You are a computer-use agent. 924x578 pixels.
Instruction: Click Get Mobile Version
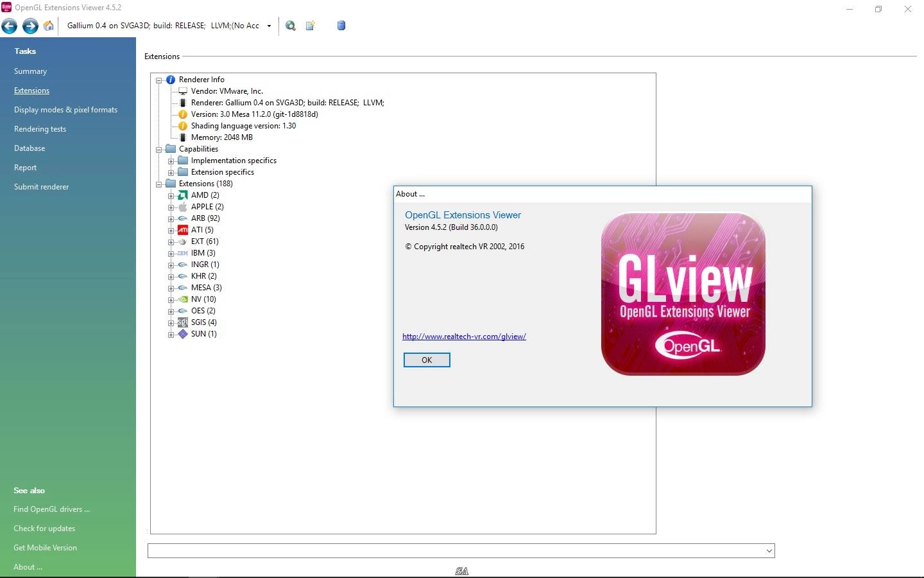click(45, 548)
